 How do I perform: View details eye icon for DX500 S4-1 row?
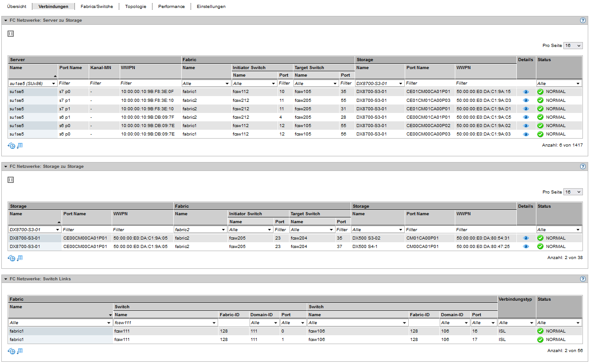[526, 247]
